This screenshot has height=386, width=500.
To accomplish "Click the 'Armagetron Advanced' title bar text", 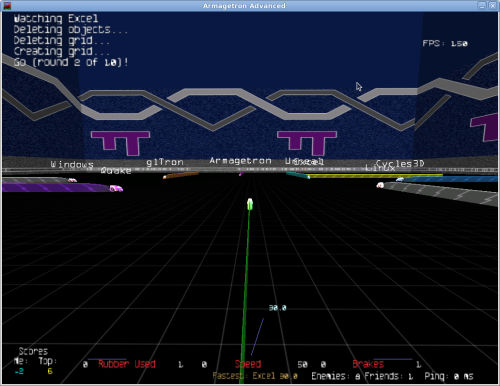I will [x=244, y=6].
